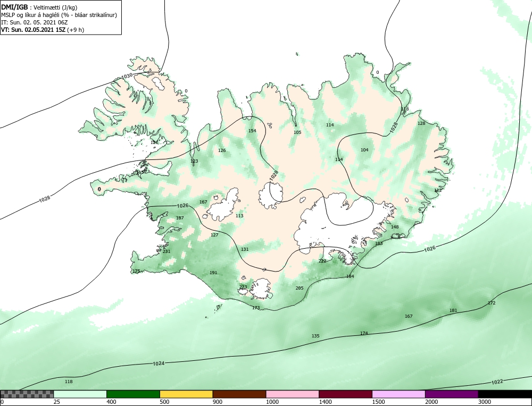Click the light mint 25–400 legend swatch
The width and height of the screenshot is (532, 406).
(80, 394)
